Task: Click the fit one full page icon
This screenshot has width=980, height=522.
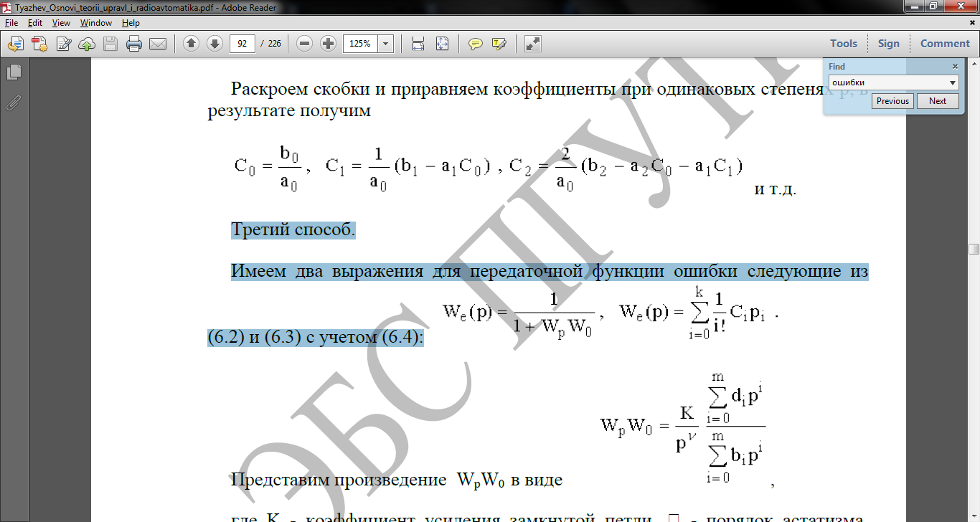Action: (442, 44)
